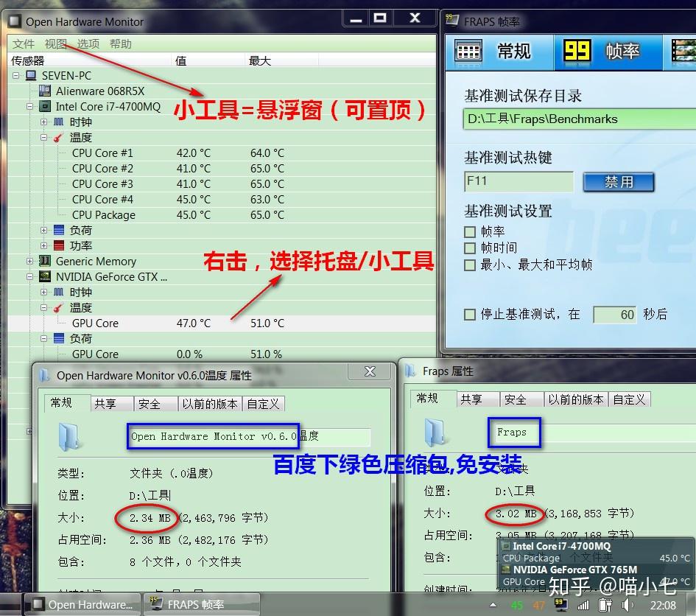This screenshot has width=696, height=616.
Task: Open the FRAPS 帧率 tab
Action: pyautogui.click(x=608, y=52)
